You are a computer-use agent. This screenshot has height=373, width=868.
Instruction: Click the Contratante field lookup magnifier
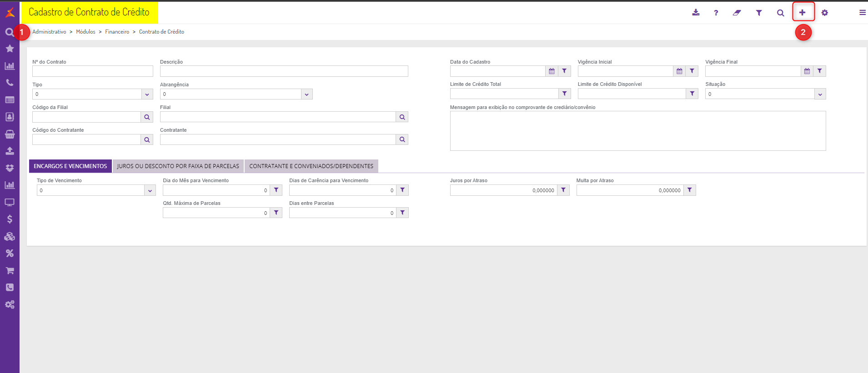point(402,139)
